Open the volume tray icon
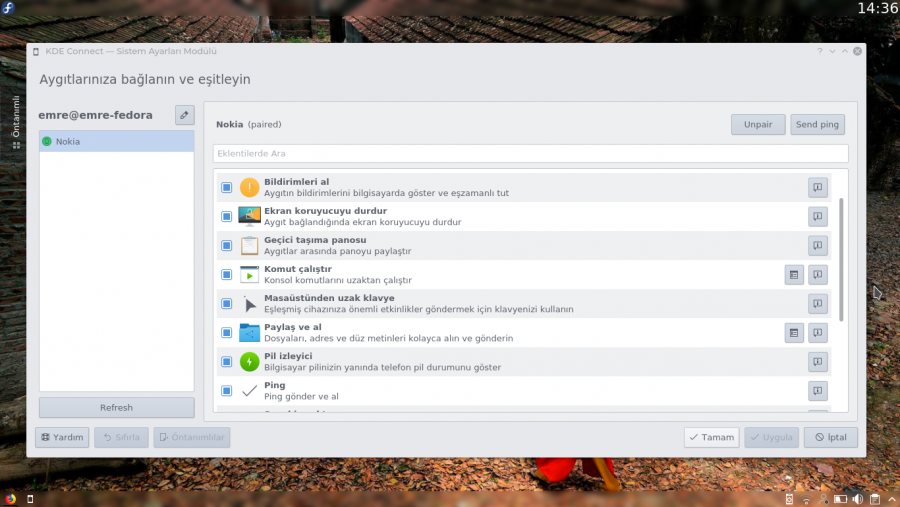 point(858,499)
